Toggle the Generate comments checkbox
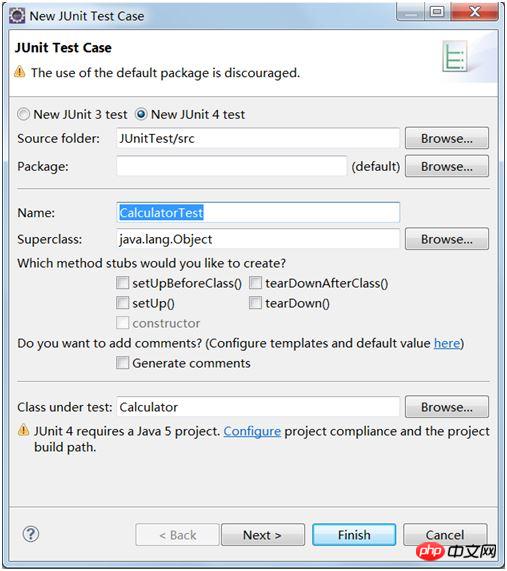 click(x=122, y=363)
